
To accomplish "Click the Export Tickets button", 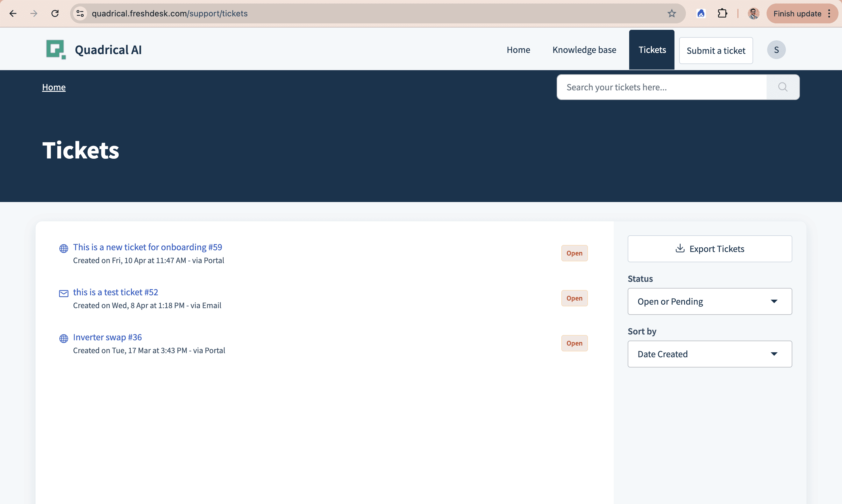I will 710,248.
